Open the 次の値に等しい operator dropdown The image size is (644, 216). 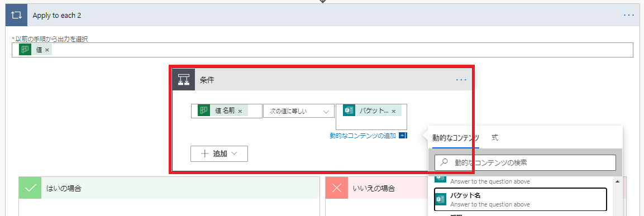pyautogui.click(x=299, y=111)
